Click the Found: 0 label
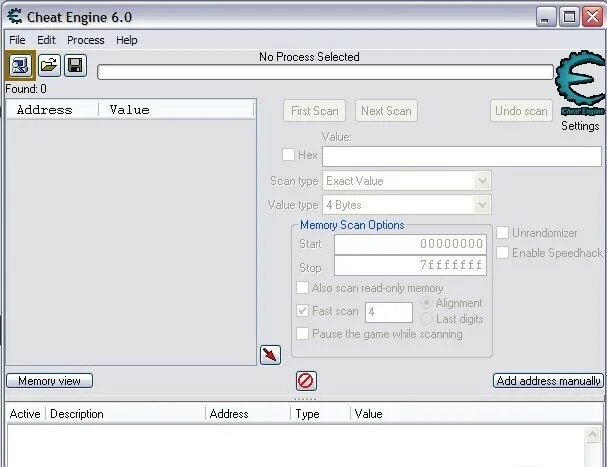Image resolution: width=607 pixels, height=467 pixels. pyautogui.click(x=26, y=89)
